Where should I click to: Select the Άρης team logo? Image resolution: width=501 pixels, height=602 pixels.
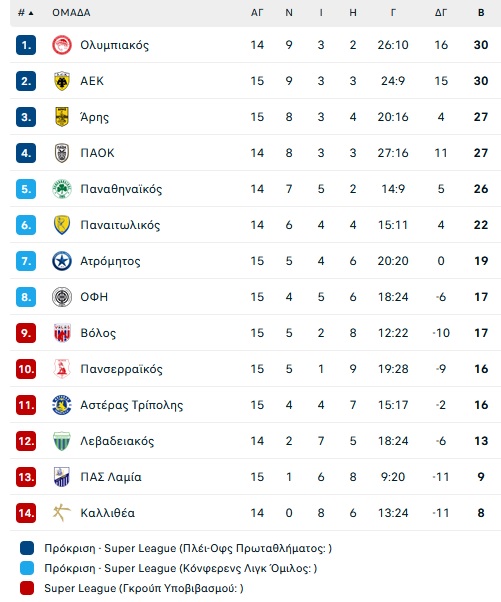coord(62,117)
